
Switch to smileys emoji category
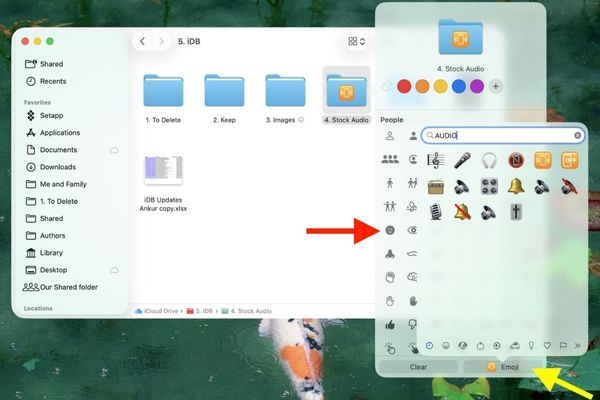446,346
